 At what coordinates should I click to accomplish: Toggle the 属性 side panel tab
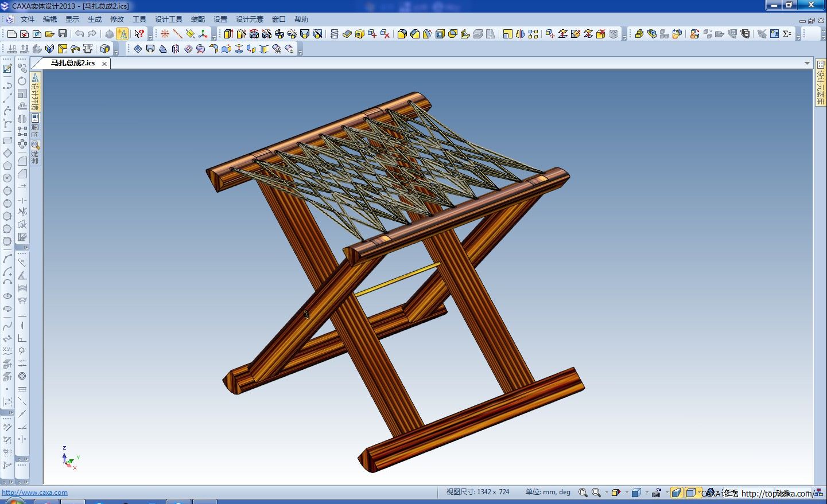[x=36, y=126]
